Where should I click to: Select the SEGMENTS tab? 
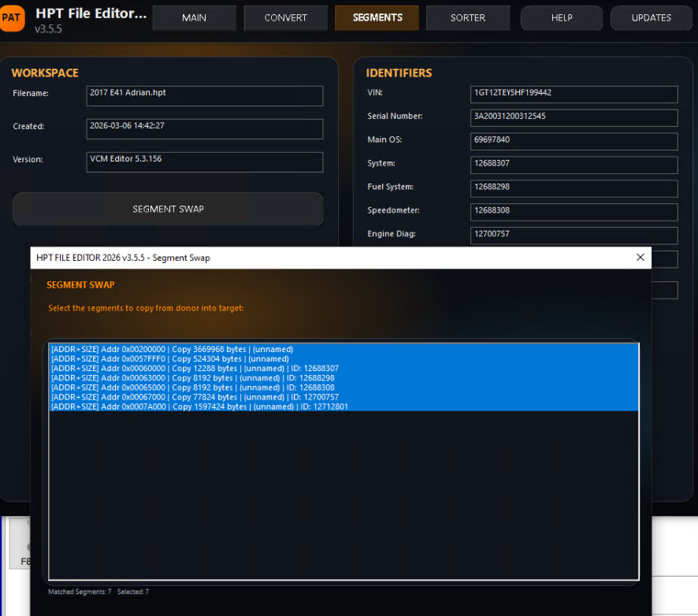coord(377,18)
